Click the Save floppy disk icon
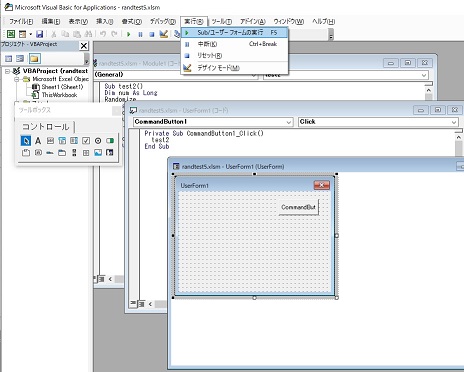Screen dimensions: 464x372 coord(39,34)
